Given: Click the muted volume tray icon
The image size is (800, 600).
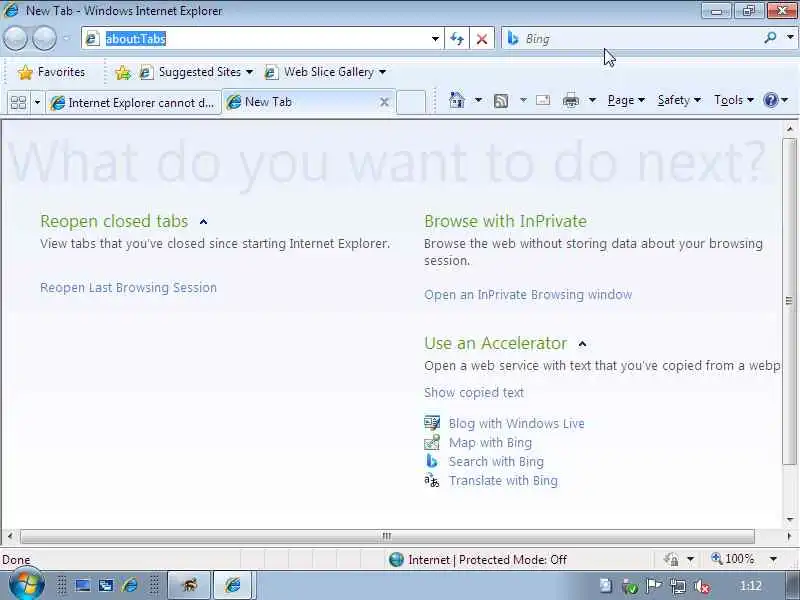Looking at the screenshot, I should point(702,587).
